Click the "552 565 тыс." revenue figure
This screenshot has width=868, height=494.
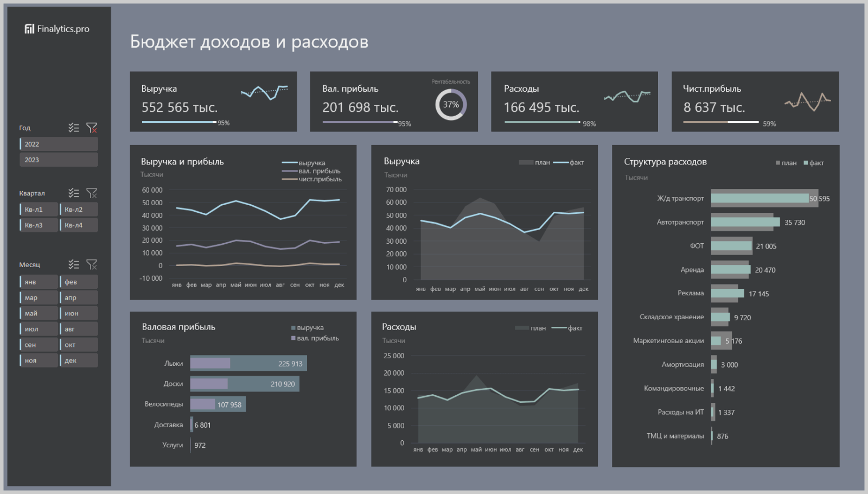[180, 107]
